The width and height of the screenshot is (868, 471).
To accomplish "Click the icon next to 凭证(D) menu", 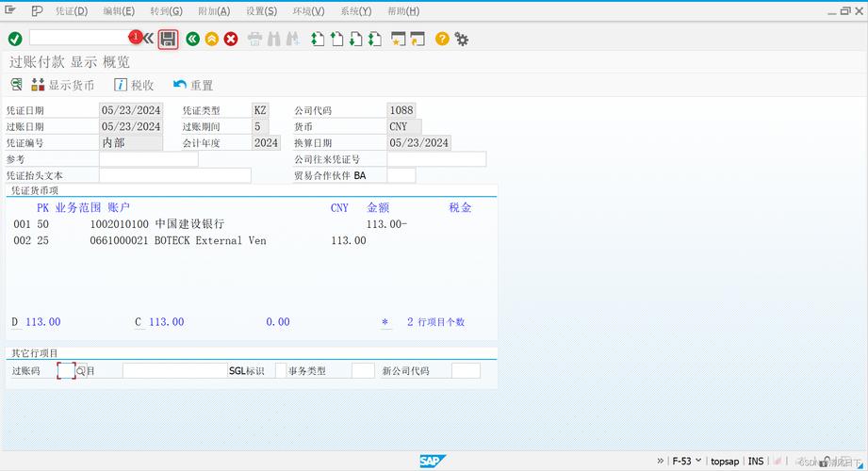I will tap(37, 11).
